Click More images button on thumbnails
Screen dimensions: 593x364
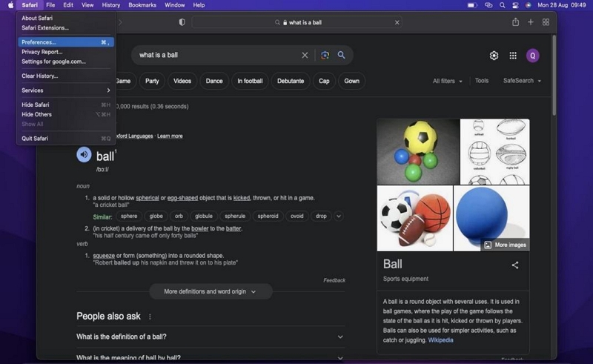tap(506, 245)
